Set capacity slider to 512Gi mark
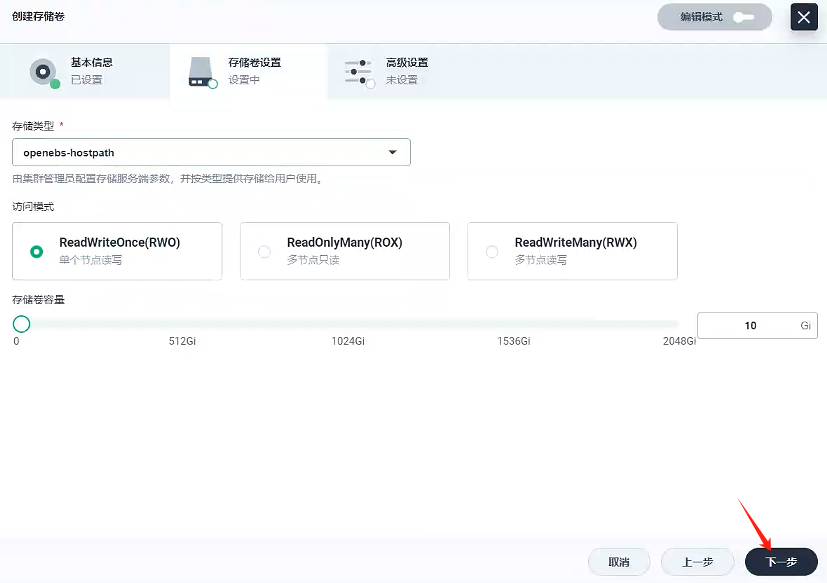The width and height of the screenshot is (827, 583). [182, 324]
